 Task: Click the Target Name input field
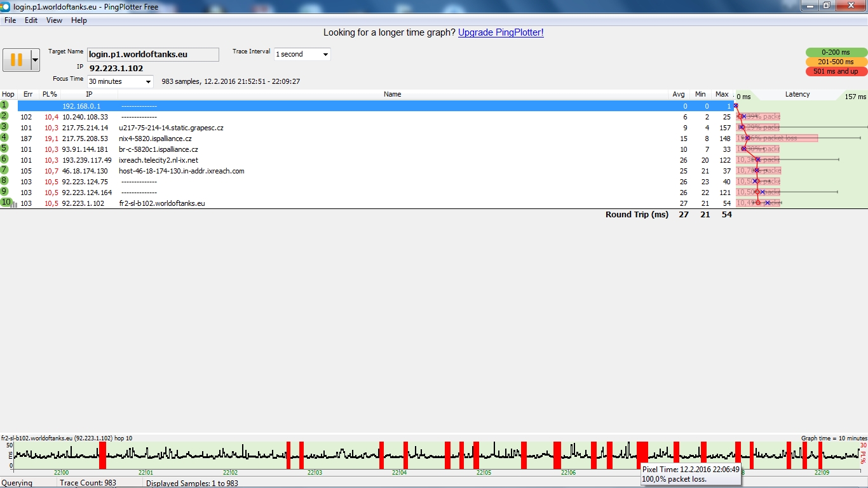153,55
